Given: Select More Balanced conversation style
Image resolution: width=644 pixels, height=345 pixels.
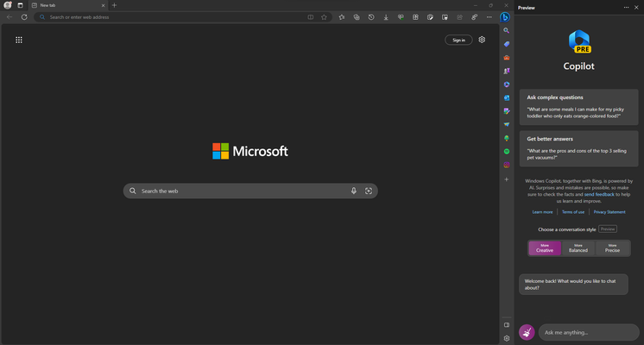Looking at the screenshot, I should 578,248.
